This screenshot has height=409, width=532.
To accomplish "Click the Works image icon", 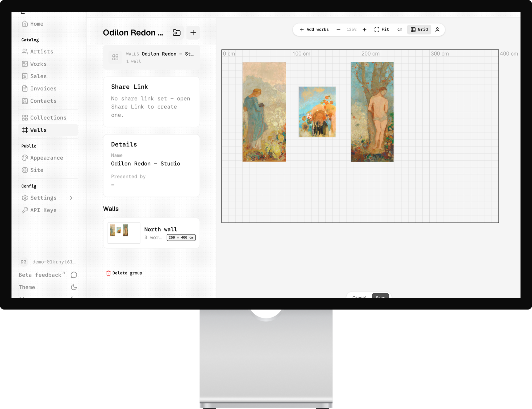I will [x=25, y=64].
